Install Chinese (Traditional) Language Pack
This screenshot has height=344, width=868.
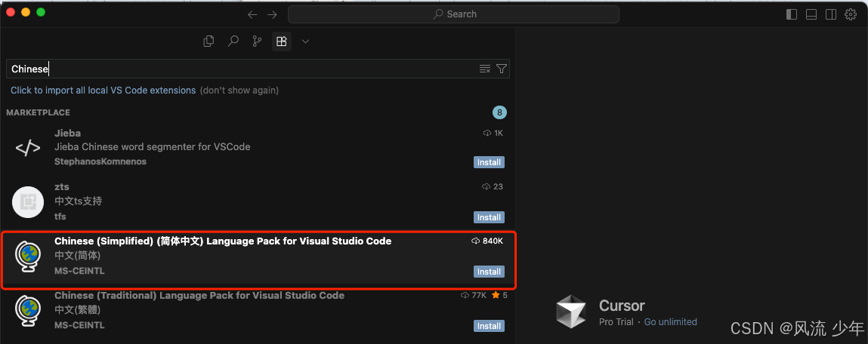[489, 326]
